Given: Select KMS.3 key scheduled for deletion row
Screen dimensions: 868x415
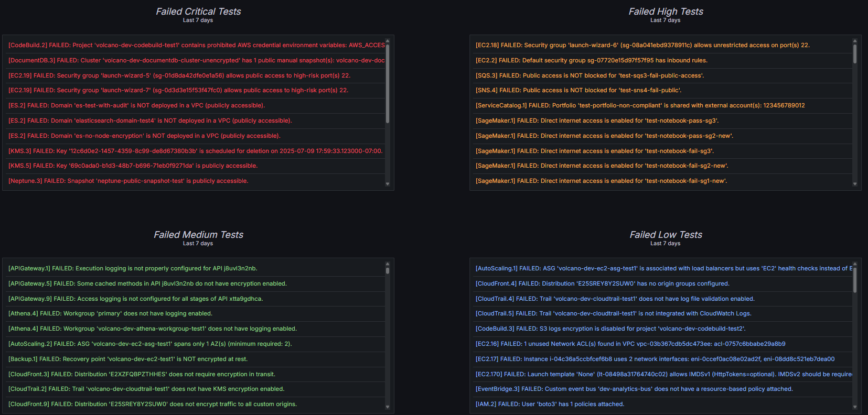Looking at the screenshot, I should [x=194, y=151].
